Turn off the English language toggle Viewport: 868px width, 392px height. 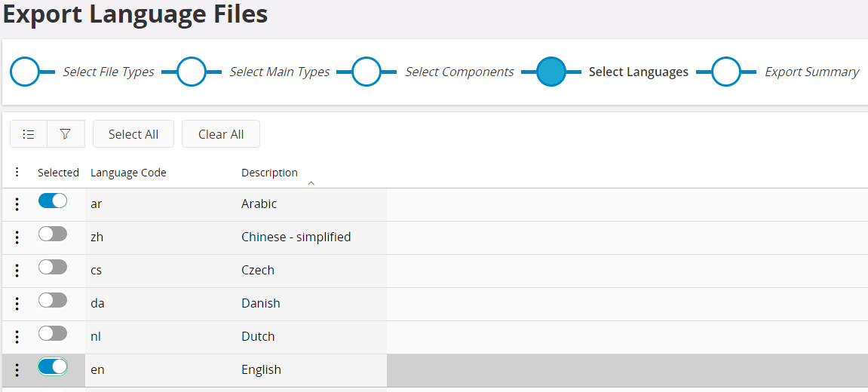53,366
